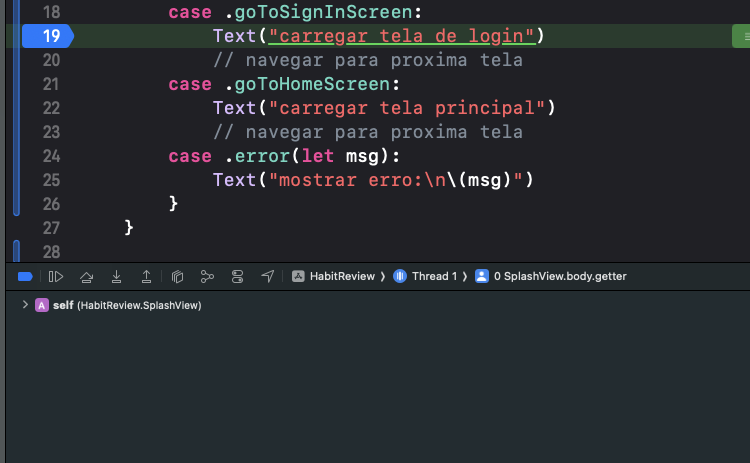The height and width of the screenshot is (463, 750).
Task: Select the 0 SplashView.body.getter stack frame
Action: 551,276
